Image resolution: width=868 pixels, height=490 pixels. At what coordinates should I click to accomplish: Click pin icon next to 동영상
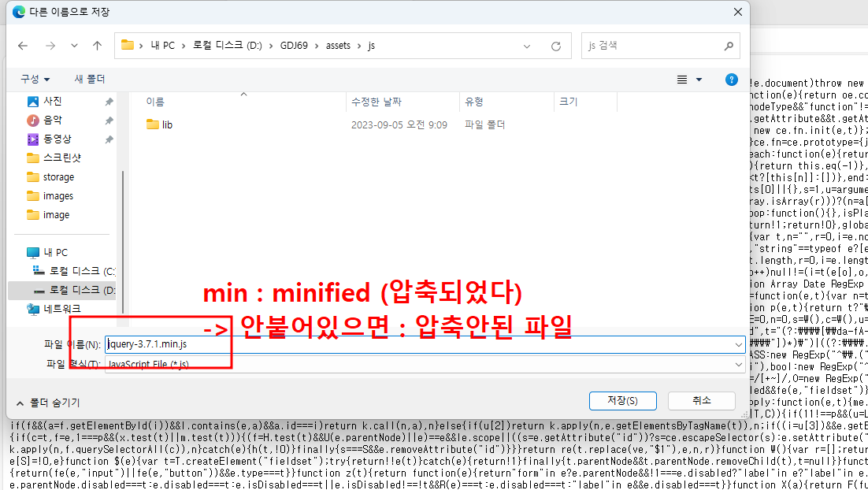[109, 139]
